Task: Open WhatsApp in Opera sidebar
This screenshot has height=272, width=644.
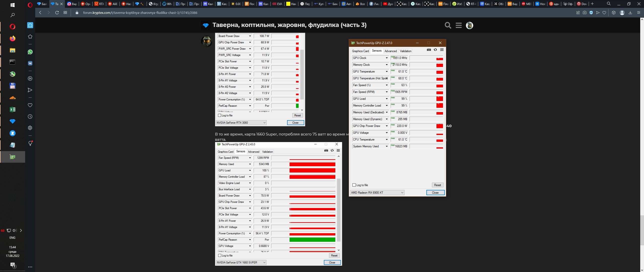Action: (x=30, y=52)
